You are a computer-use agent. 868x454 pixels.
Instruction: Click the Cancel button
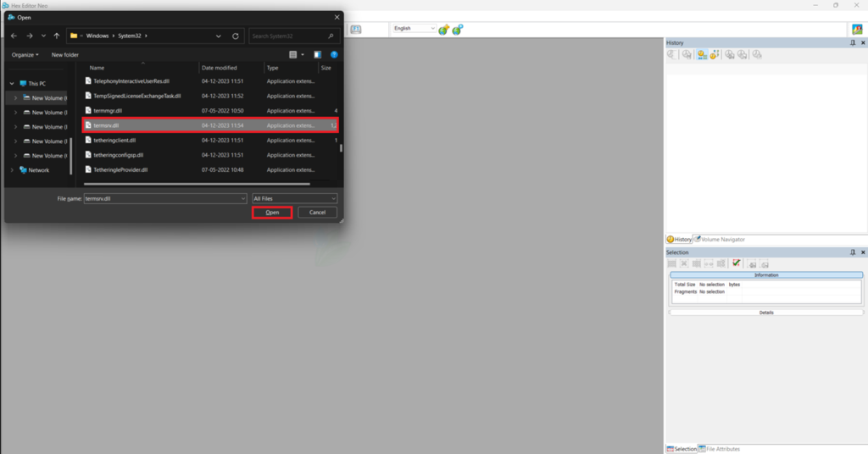tap(317, 213)
